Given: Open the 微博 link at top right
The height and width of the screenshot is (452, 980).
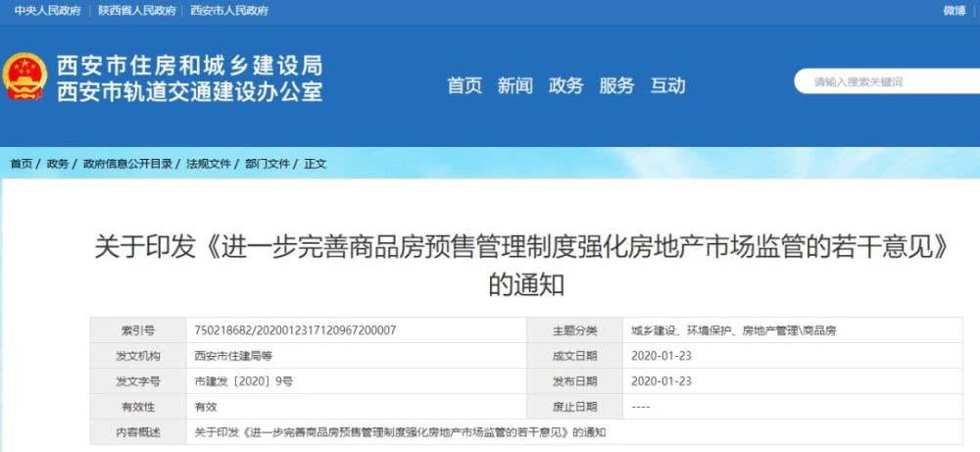Looking at the screenshot, I should click(955, 11).
